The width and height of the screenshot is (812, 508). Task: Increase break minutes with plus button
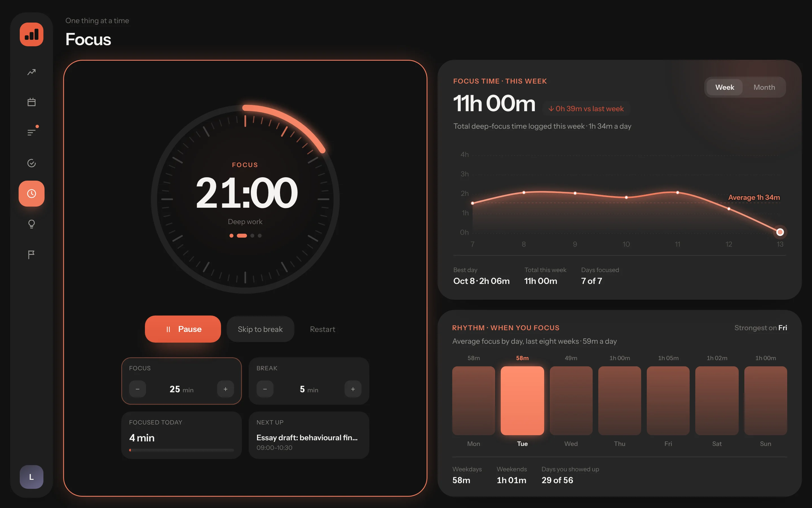pyautogui.click(x=353, y=389)
